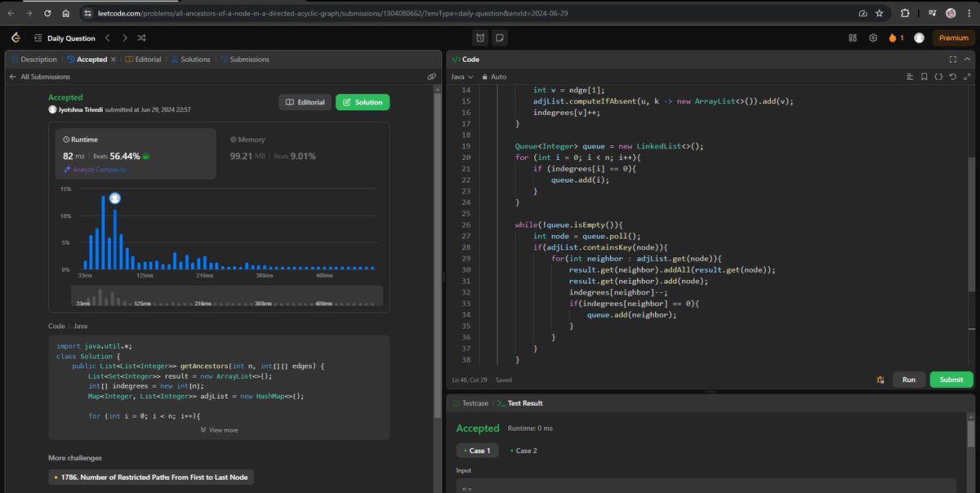The image size is (980, 493).
Task: Open the user profile avatar
Action: point(920,38)
